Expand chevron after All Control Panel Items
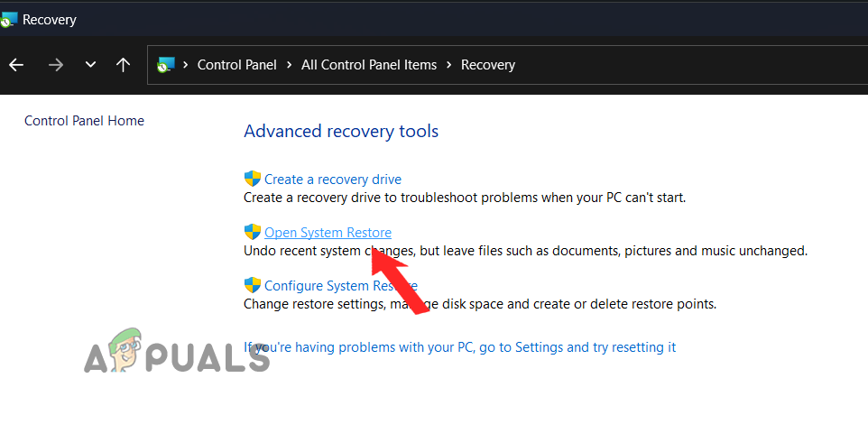Image resolution: width=868 pixels, height=424 pixels. [449, 65]
